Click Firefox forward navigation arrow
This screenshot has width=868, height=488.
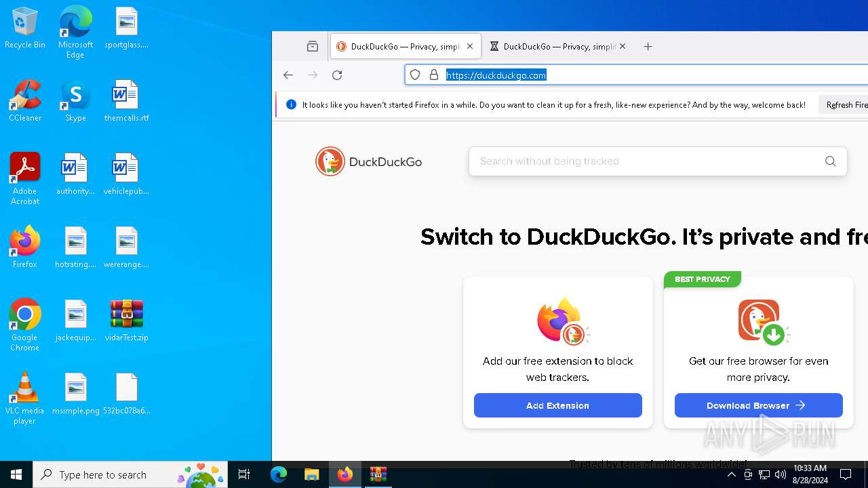click(x=313, y=75)
